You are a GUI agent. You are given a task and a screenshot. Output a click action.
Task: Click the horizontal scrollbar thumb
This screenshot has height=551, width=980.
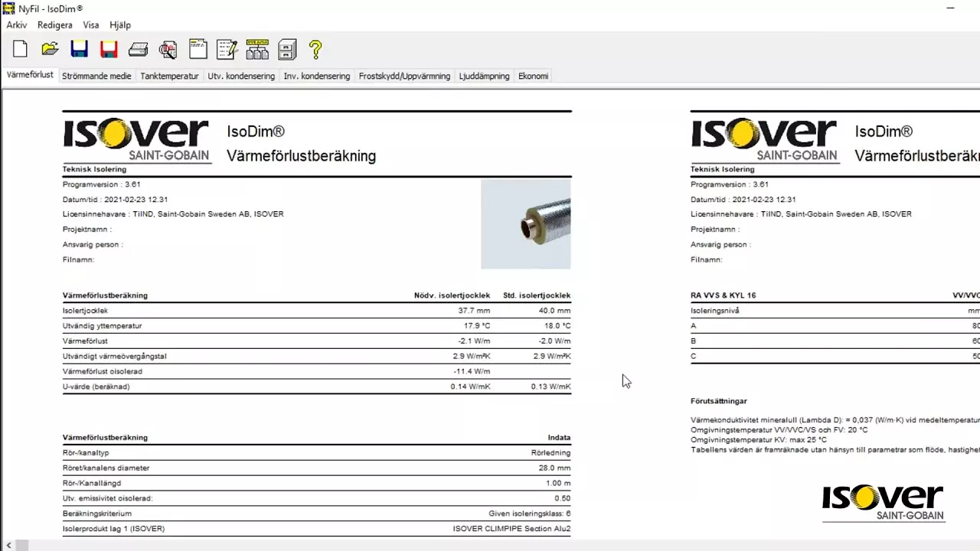tap(22, 545)
